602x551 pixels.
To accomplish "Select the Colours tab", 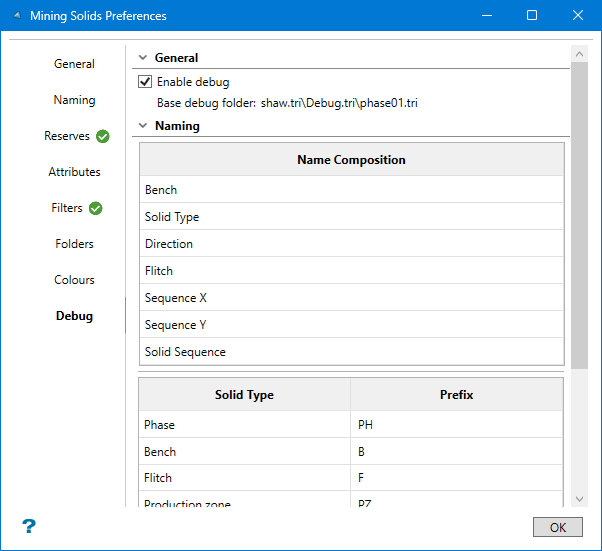I will (x=74, y=280).
